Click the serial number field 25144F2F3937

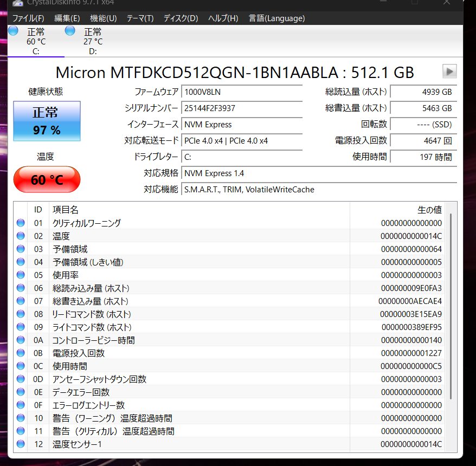pos(242,108)
